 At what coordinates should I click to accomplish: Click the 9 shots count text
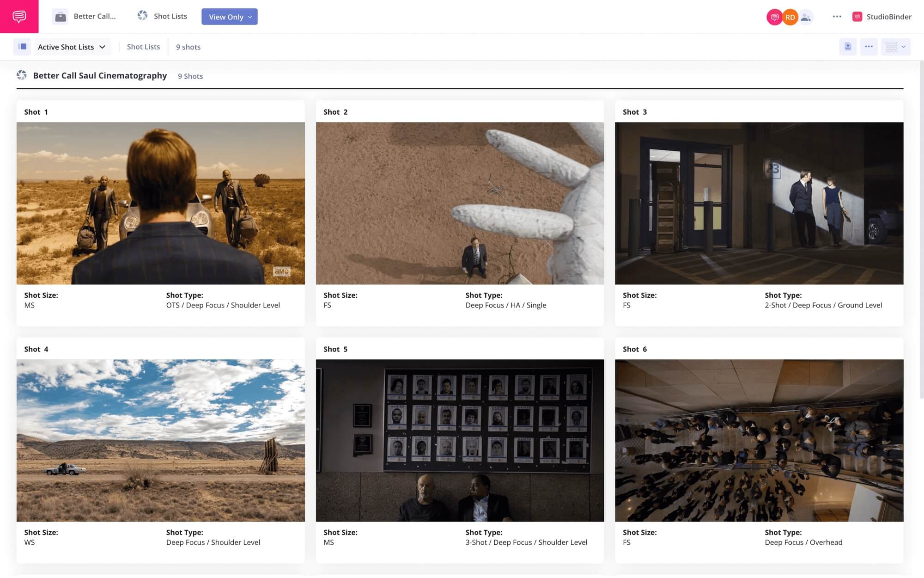click(x=188, y=47)
